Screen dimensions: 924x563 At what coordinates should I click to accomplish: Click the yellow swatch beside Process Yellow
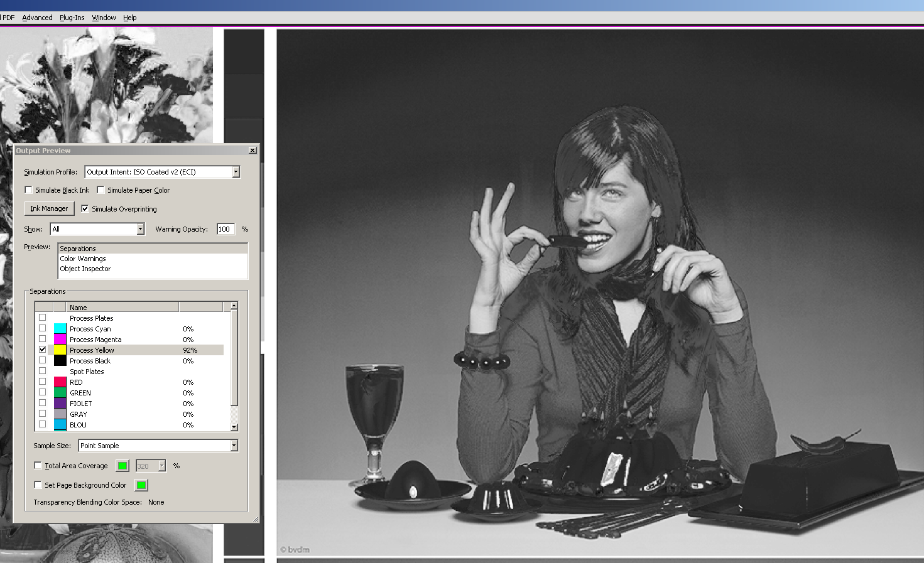coord(60,350)
